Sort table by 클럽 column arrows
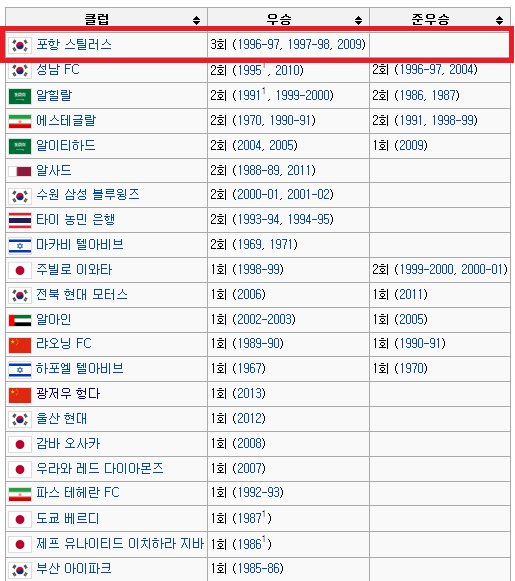515x581 pixels. tap(196, 20)
